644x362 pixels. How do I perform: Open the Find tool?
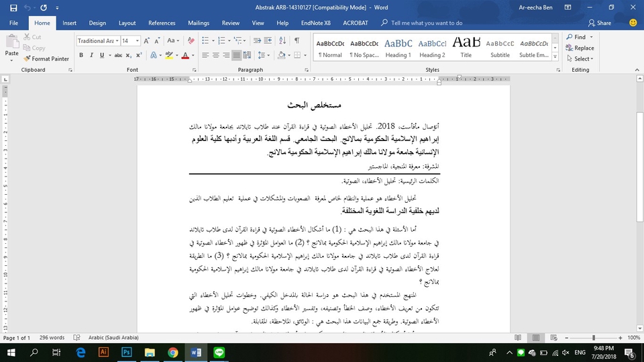576,37
